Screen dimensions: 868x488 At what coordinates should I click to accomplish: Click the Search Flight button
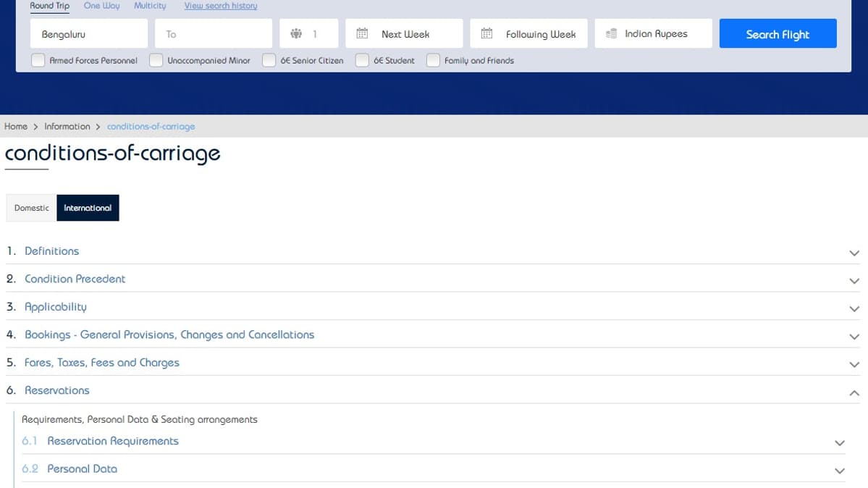coord(778,33)
